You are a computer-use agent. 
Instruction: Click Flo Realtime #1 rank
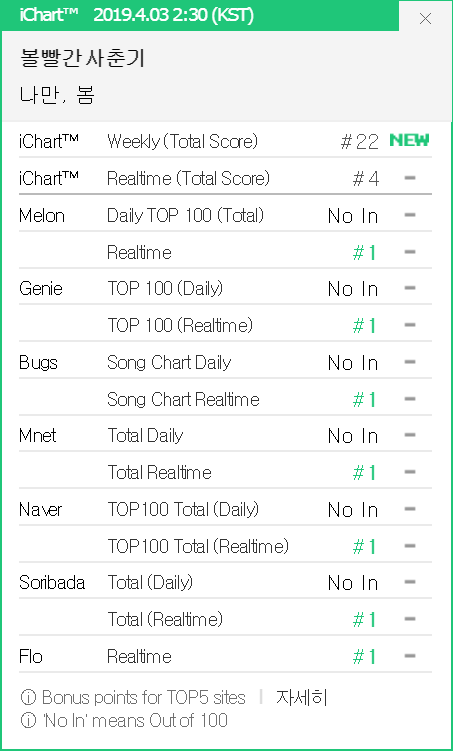[364, 657]
